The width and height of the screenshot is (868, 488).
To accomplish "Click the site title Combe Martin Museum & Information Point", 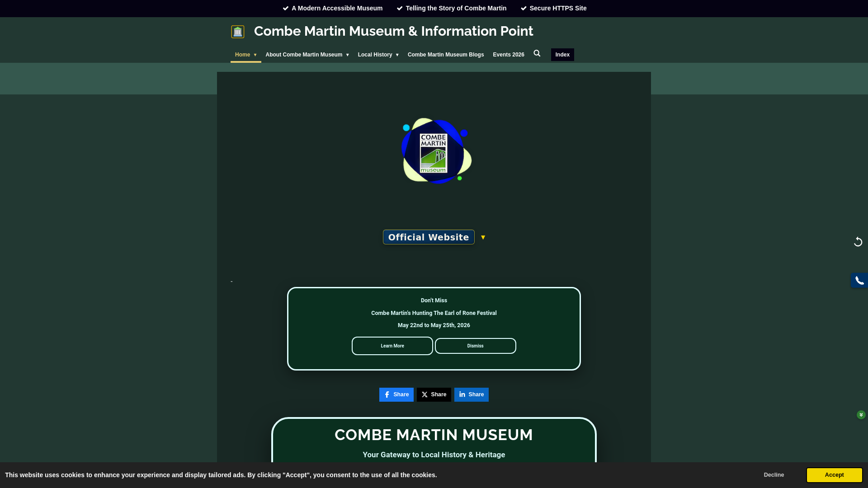I will pos(394,31).
